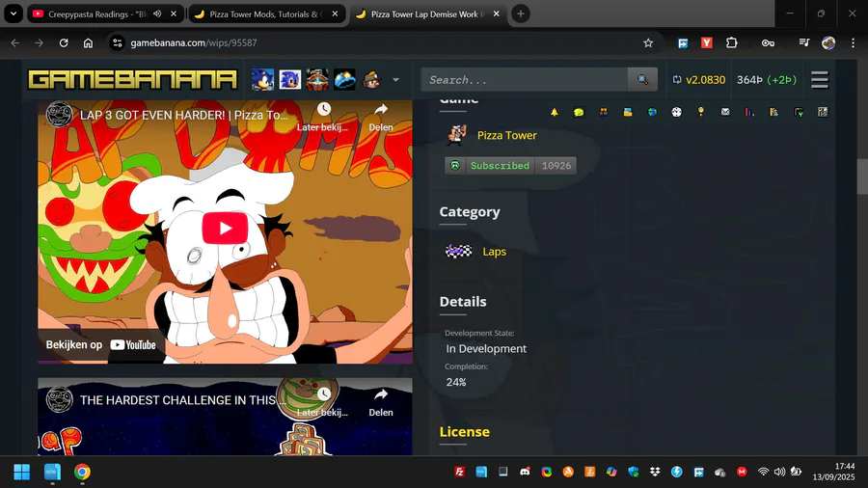868x488 pixels.
Task: Open media controls icon
Action: tap(804, 42)
